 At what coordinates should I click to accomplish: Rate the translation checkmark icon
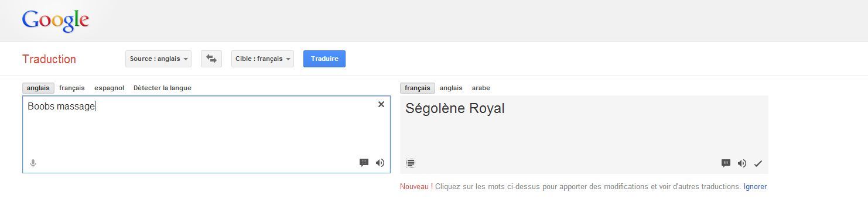tap(758, 163)
